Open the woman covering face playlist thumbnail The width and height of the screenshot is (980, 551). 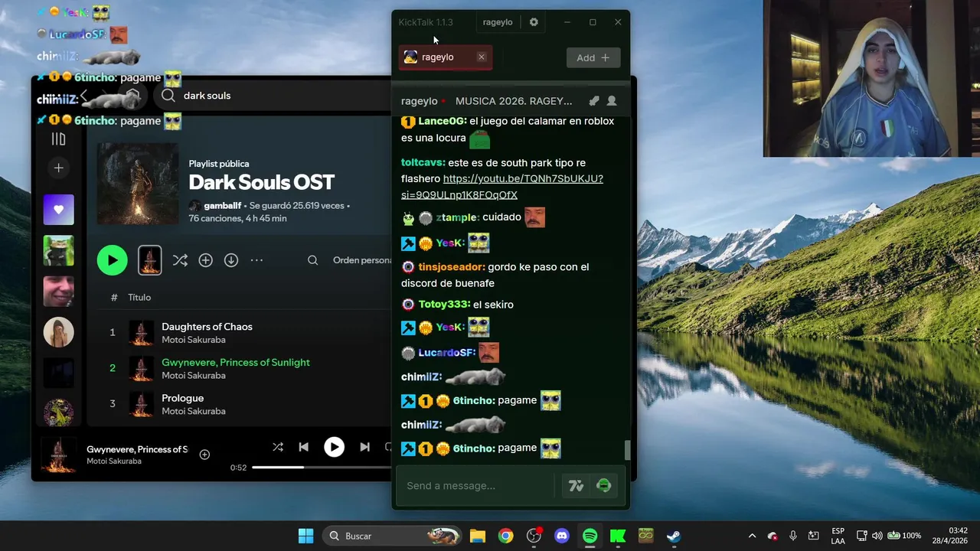[58, 332]
